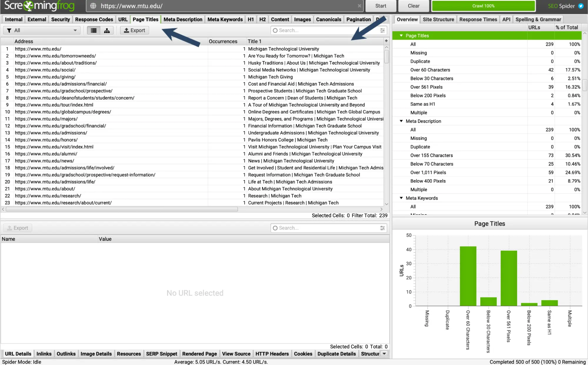The width and height of the screenshot is (588, 365).
Task: Open lower pane search settings icon
Action: [382, 228]
